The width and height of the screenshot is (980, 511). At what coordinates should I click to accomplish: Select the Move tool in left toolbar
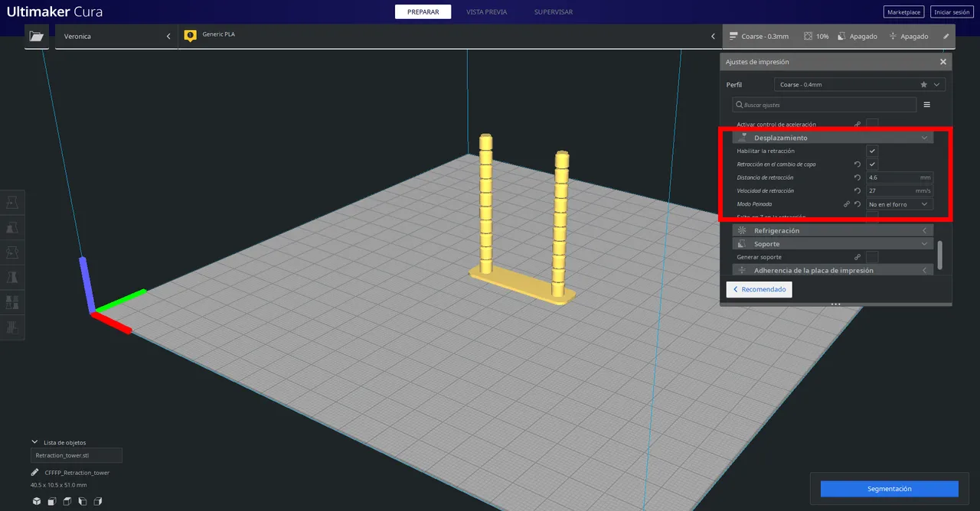12,203
